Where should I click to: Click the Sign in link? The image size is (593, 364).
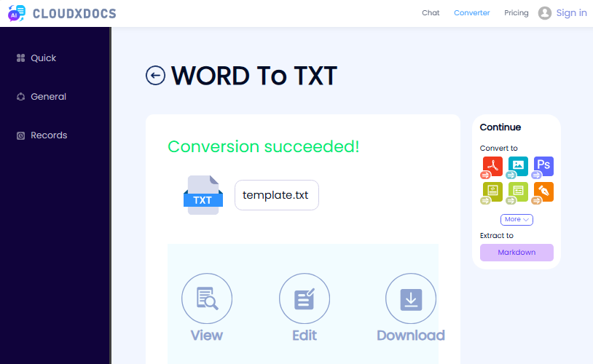pos(571,13)
